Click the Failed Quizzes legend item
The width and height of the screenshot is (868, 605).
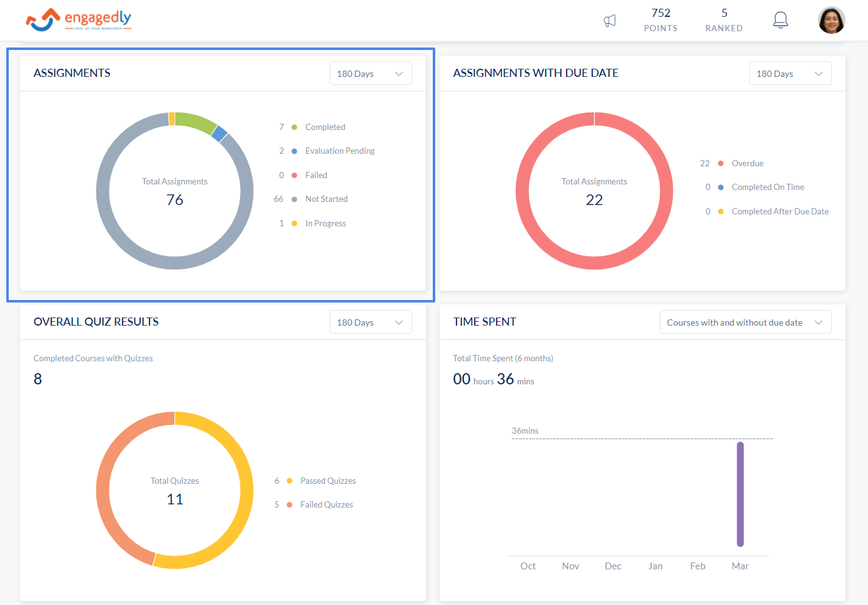(313, 504)
